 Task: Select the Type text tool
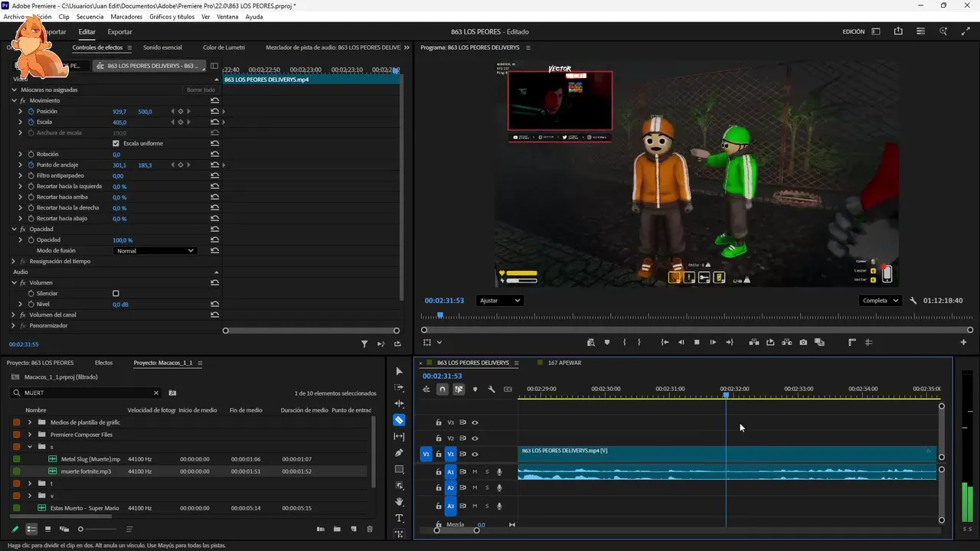tap(399, 518)
